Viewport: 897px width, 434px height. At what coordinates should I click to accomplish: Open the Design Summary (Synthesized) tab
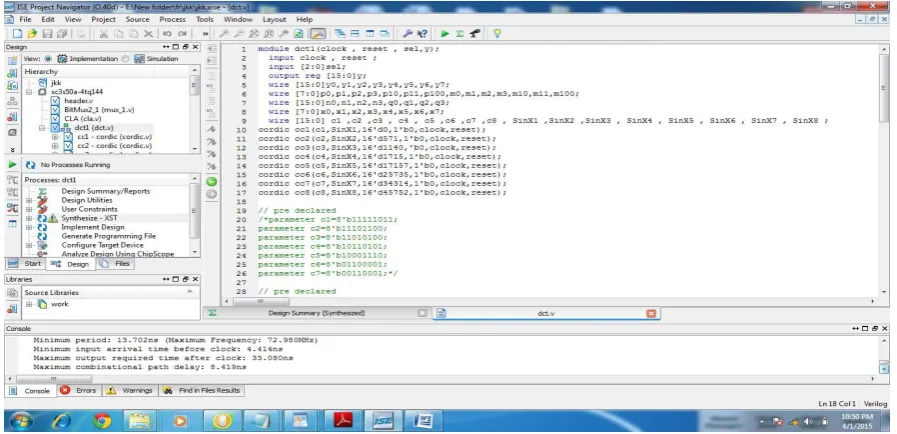tap(316, 313)
